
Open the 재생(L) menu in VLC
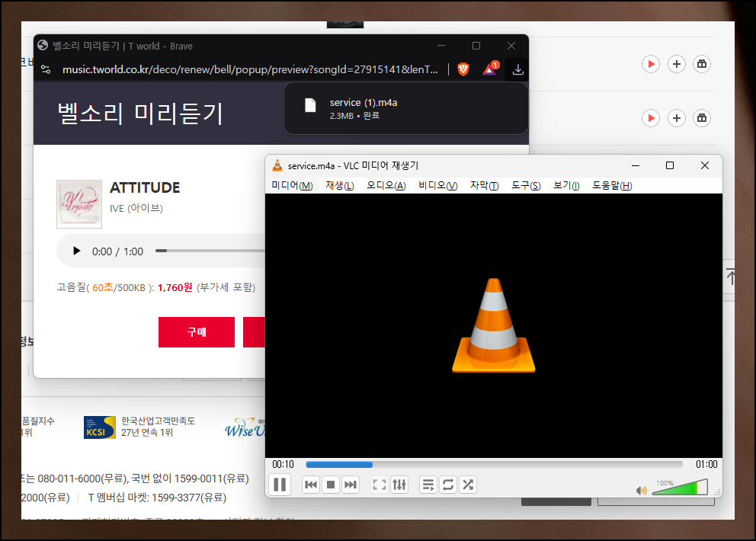coord(339,186)
